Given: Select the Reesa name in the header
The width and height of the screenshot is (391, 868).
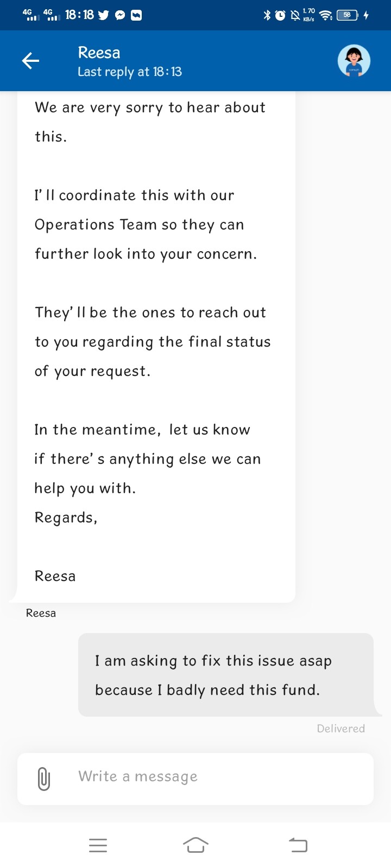Looking at the screenshot, I should (99, 53).
